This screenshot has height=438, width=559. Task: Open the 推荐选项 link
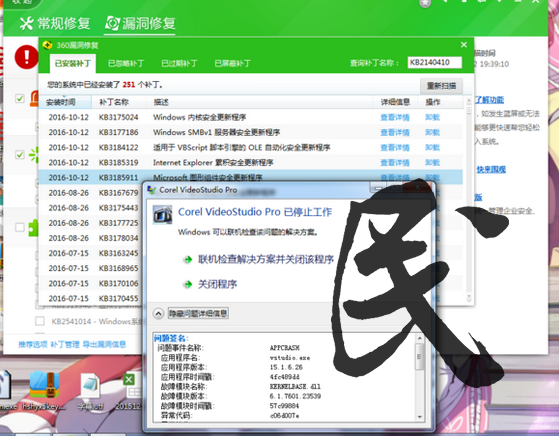[32, 344]
